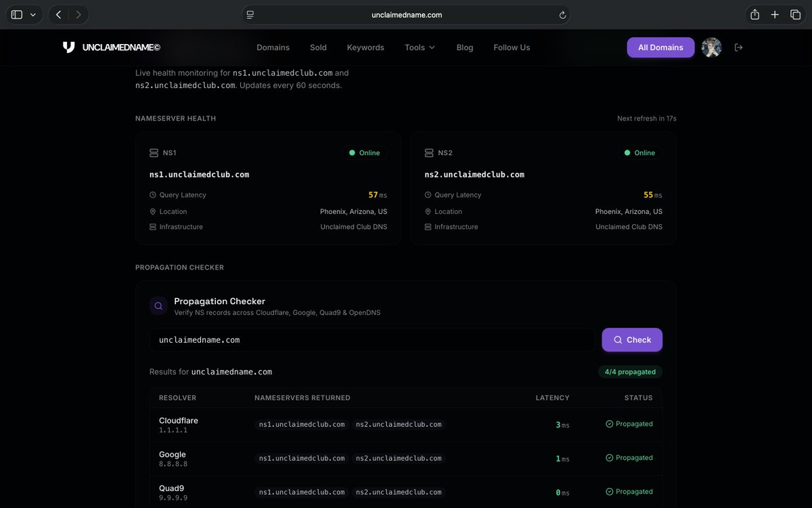Click ns2.unclaimedclub.com tag in Cloudflare row

399,425
